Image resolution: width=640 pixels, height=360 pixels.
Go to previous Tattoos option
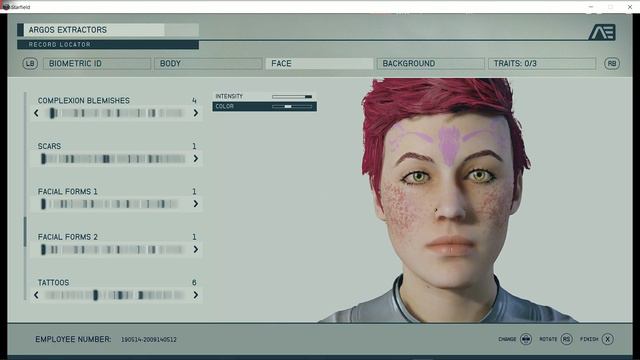click(36, 295)
